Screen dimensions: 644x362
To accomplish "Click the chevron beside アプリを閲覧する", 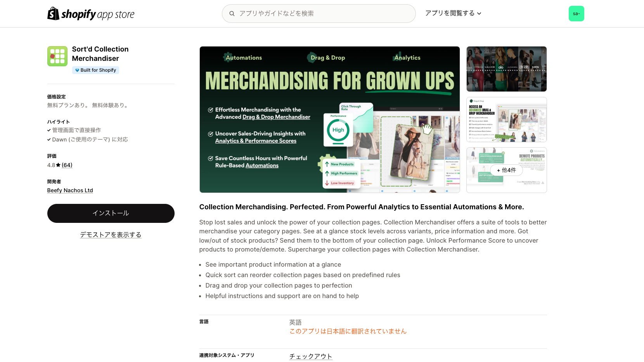I will [479, 14].
